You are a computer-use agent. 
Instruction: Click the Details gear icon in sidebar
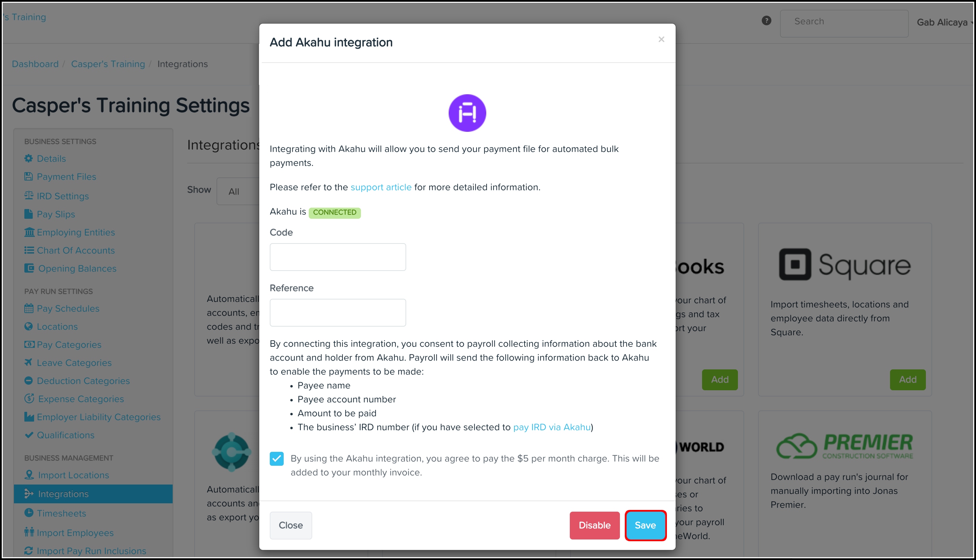click(x=29, y=159)
